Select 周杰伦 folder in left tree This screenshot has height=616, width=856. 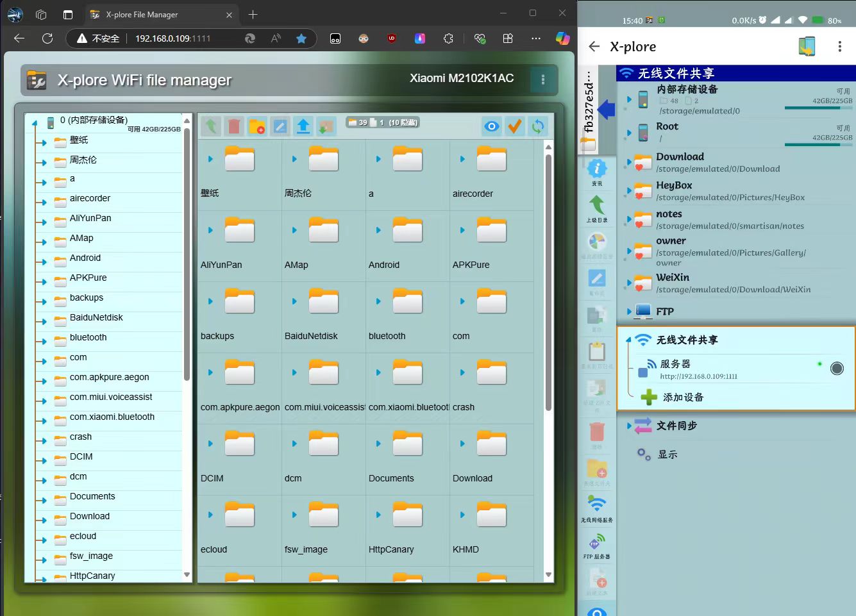83,160
